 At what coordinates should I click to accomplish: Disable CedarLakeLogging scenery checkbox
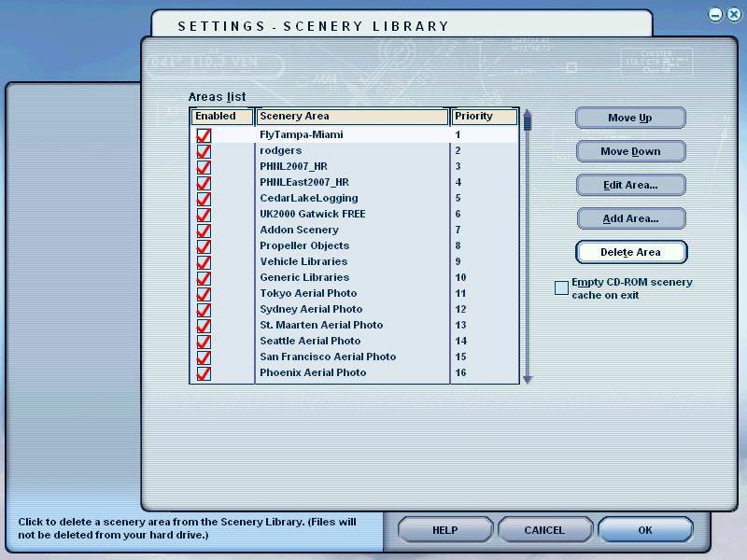204,199
